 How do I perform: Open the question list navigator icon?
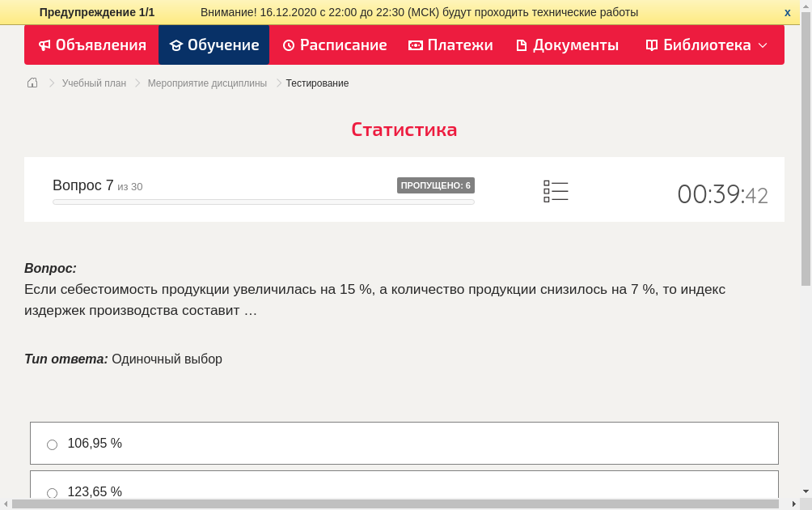(x=556, y=190)
